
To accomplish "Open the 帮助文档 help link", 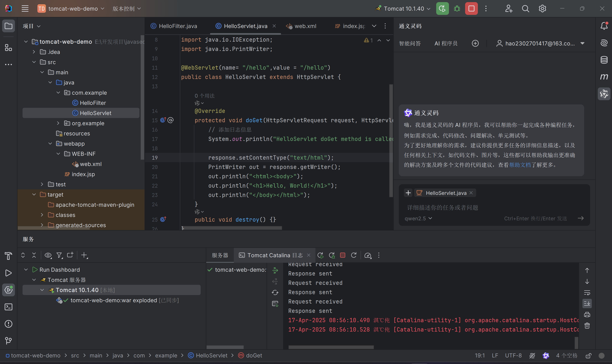I will [x=520, y=165].
